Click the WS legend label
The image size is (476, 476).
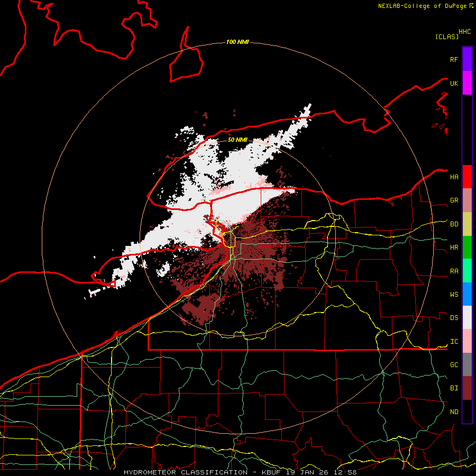454,295
